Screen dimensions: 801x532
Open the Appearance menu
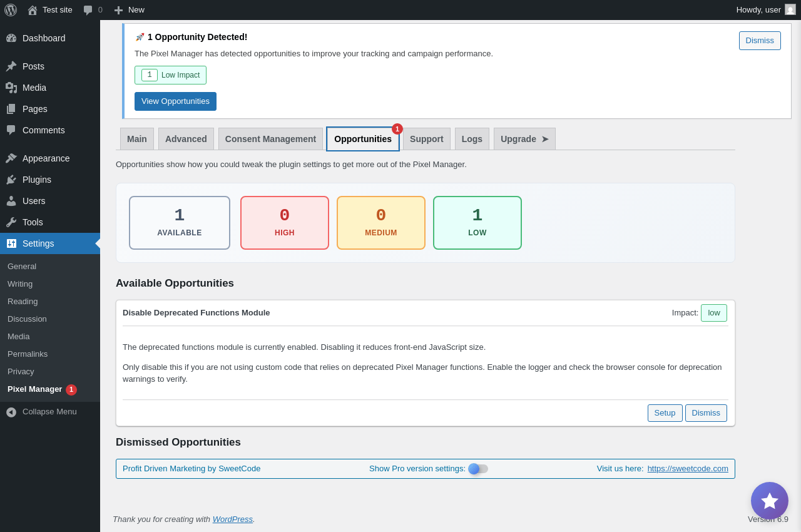pos(46,158)
